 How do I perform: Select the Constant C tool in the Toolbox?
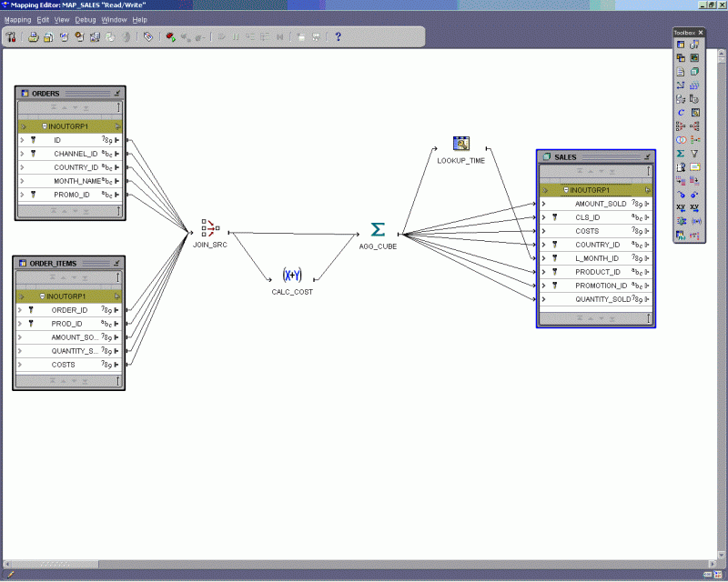pyautogui.click(x=681, y=113)
